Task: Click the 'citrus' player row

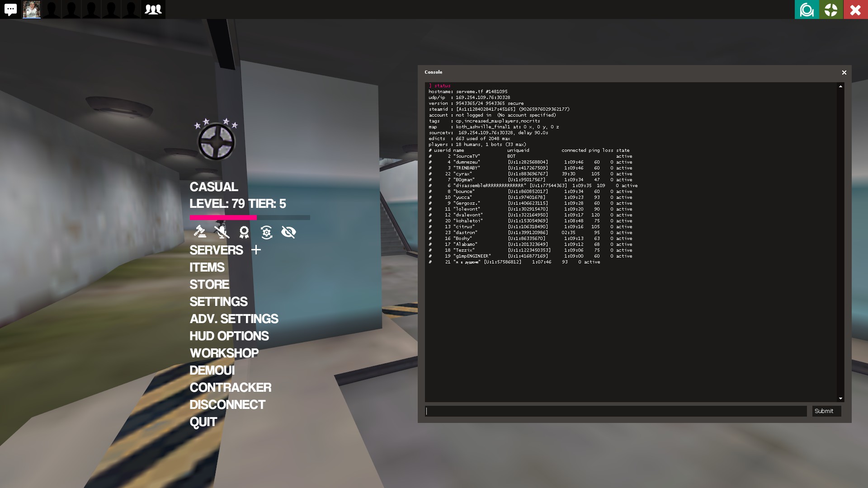Action: (530, 226)
